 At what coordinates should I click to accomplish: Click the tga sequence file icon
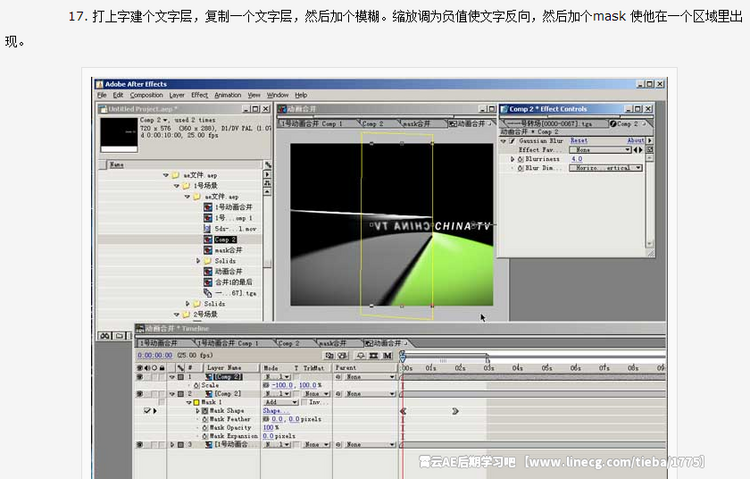click(208, 292)
